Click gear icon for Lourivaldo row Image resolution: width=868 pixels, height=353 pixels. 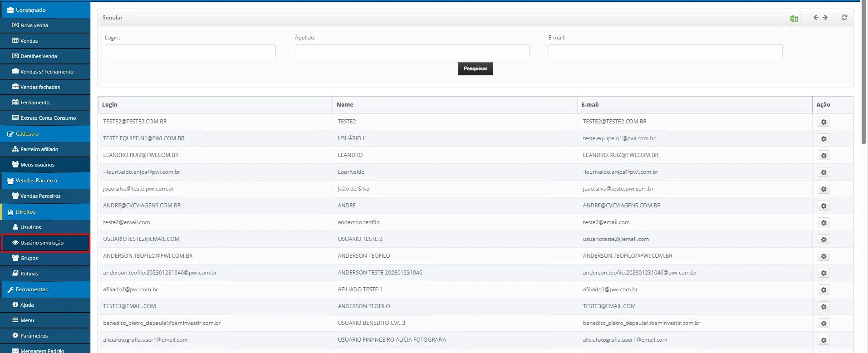coord(823,172)
